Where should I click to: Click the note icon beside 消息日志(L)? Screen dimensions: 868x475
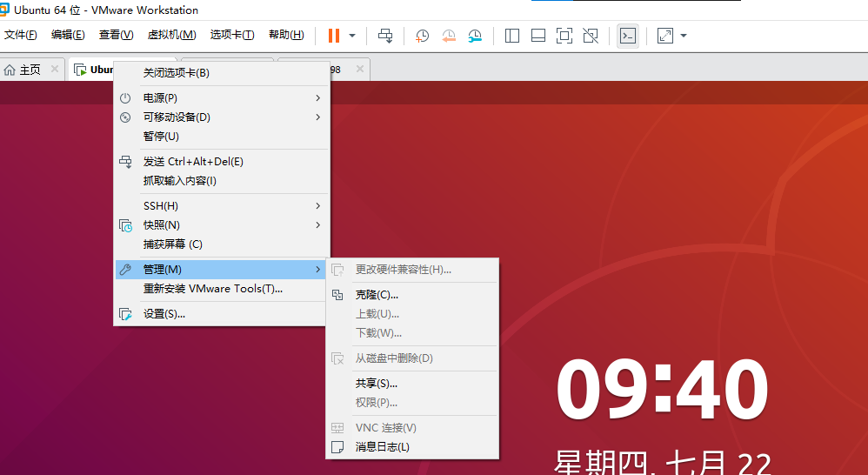click(x=337, y=447)
